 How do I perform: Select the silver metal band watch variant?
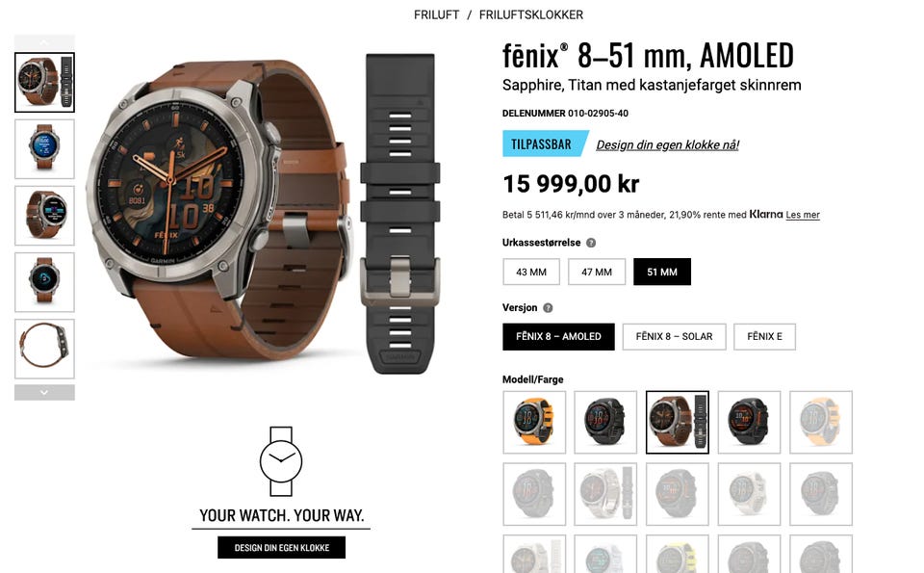(605, 494)
